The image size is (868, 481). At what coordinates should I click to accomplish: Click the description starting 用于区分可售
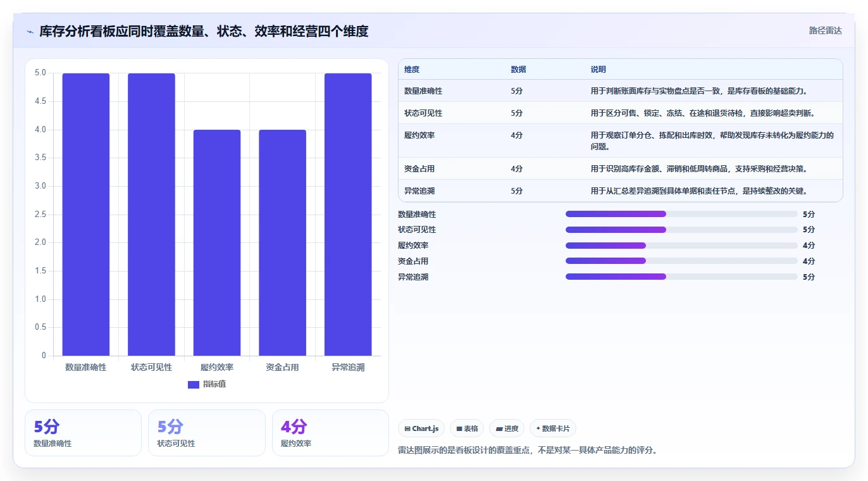click(703, 113)
